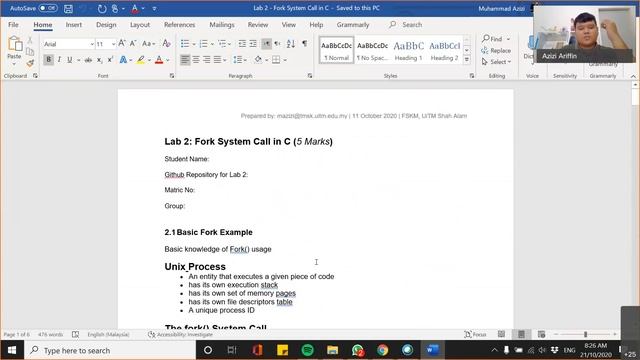Click the Increase Indent icon
The image size is (640, 360).
click(253, 44)
